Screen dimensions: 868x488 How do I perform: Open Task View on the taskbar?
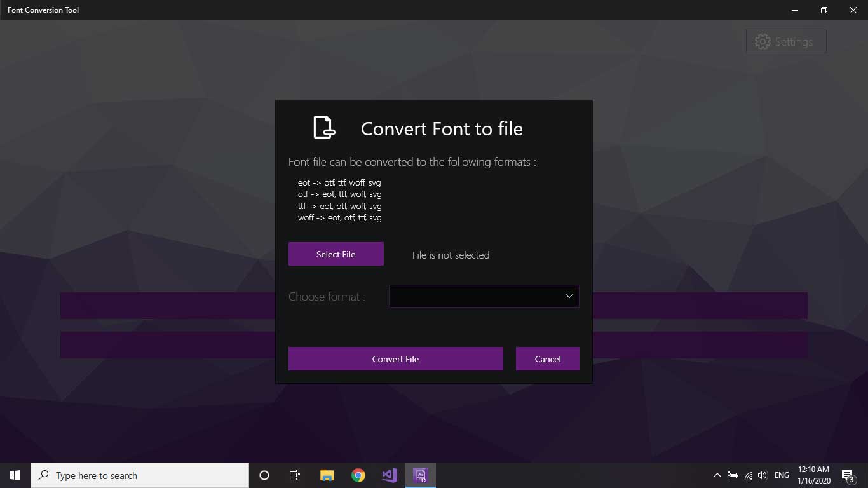(x=295, y=475)
